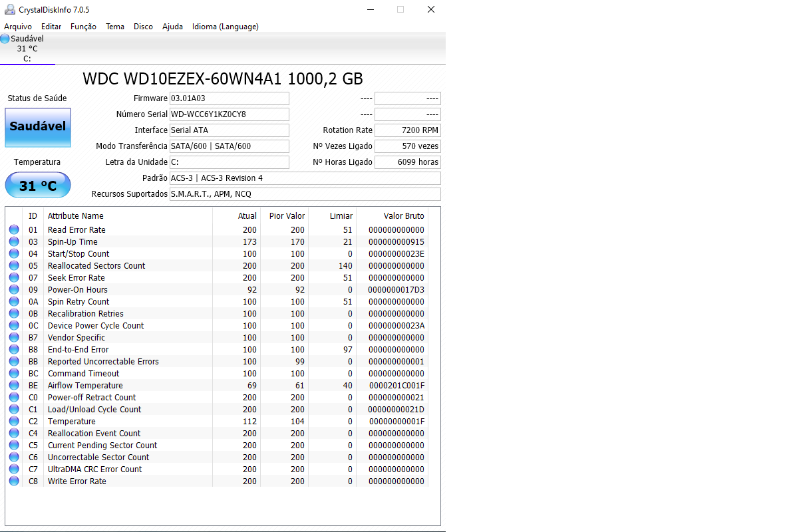The width and height of the screenshot is (785, 532).
Task: Click the status icon for Reallocated Sectors Count
Action: pos(14,266)
